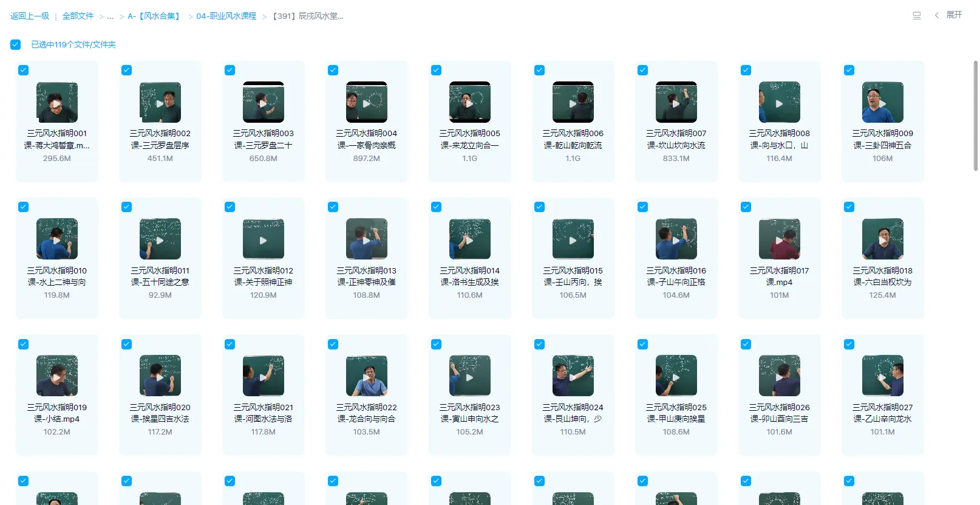Screen dimensions: 980x505
Task: Click the 897.2M size under 三元风水指明004
Action: click(x=367, y=159)
